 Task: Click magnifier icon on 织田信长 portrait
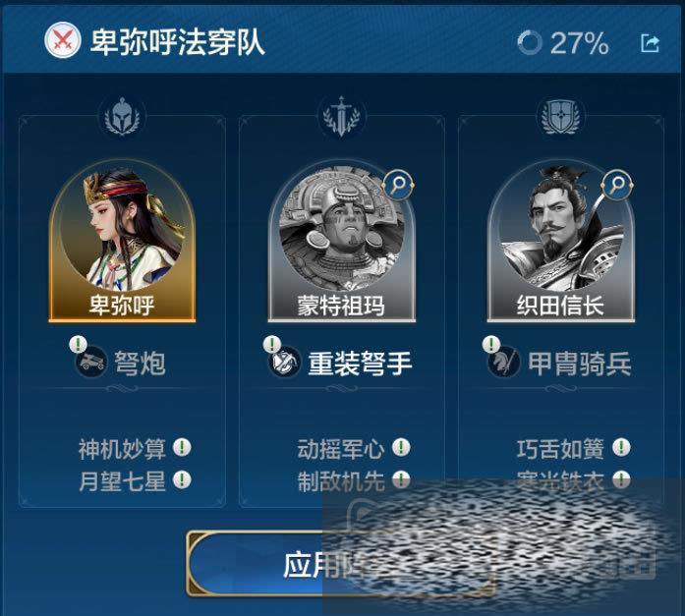[x=617, y=185]
